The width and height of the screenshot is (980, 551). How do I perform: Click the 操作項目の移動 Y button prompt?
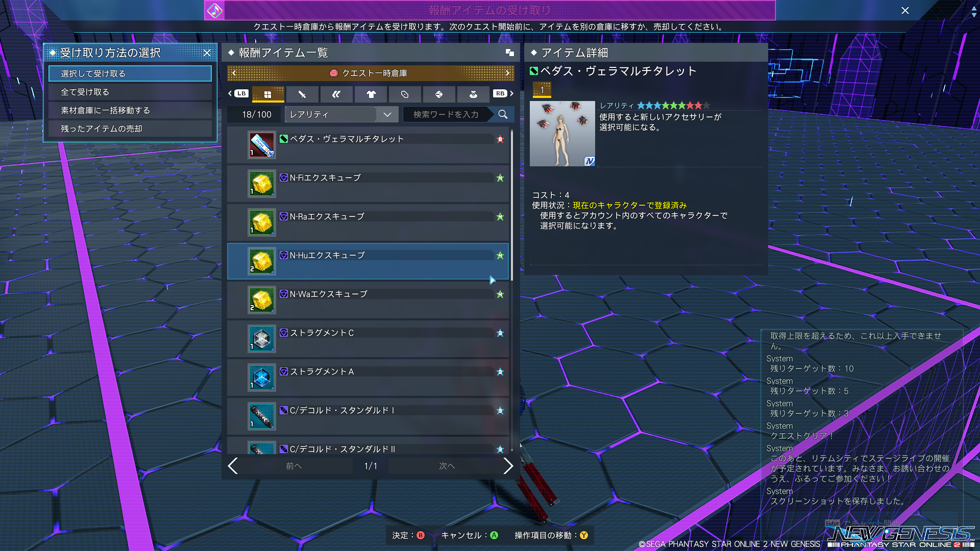click(x=551, y=535)
